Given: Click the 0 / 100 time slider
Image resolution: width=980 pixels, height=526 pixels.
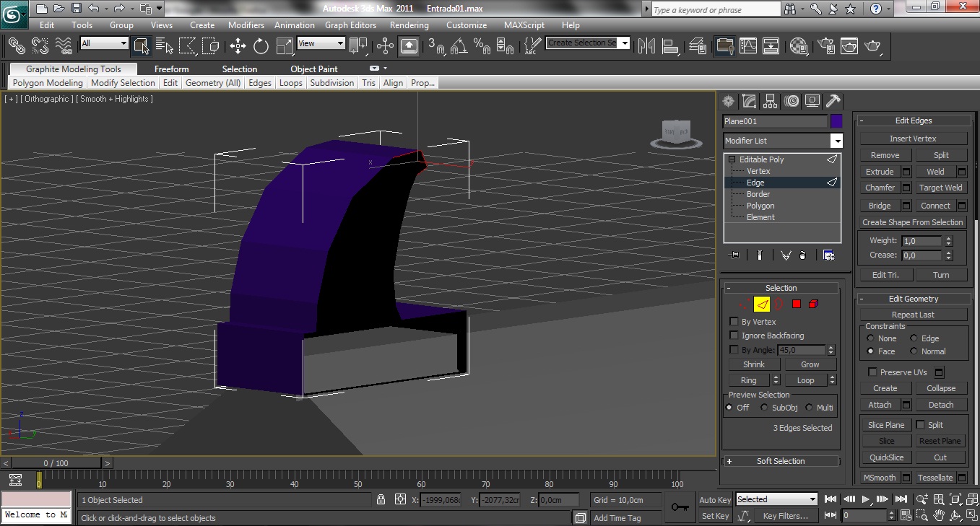Looking at the screenshot, I should 56,463.
